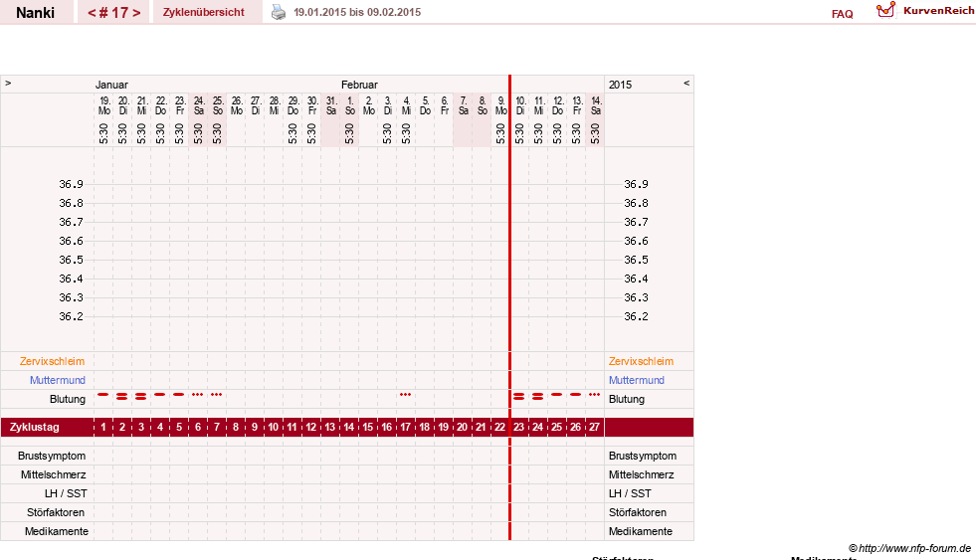Click the left Medikamente row label

click(x=57, y=531)
